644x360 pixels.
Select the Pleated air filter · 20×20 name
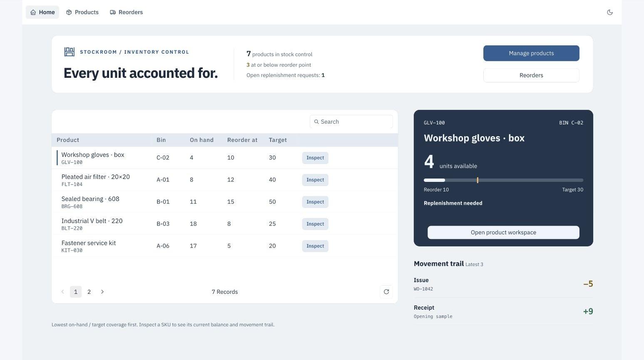click(x=96, y=177)
